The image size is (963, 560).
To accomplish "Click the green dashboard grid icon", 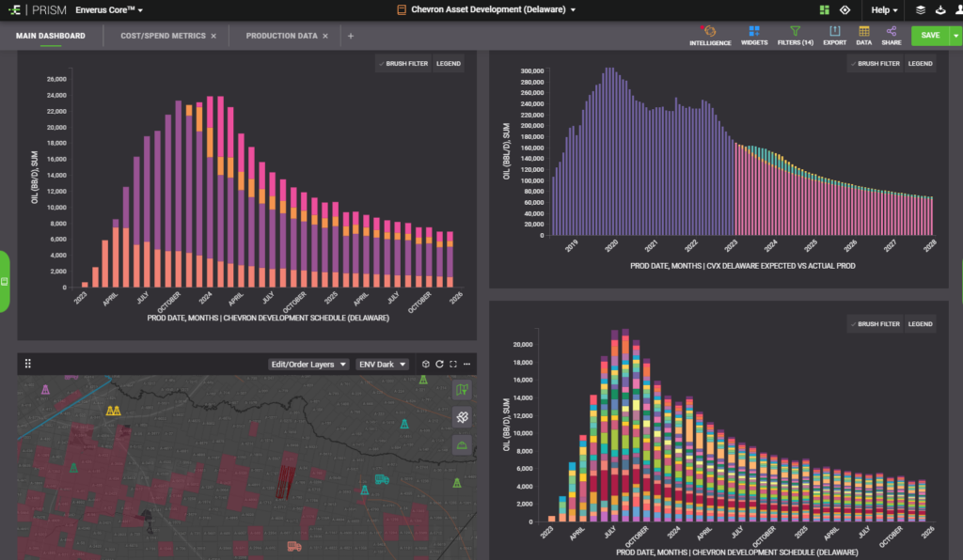I will (x=824, y=9).
